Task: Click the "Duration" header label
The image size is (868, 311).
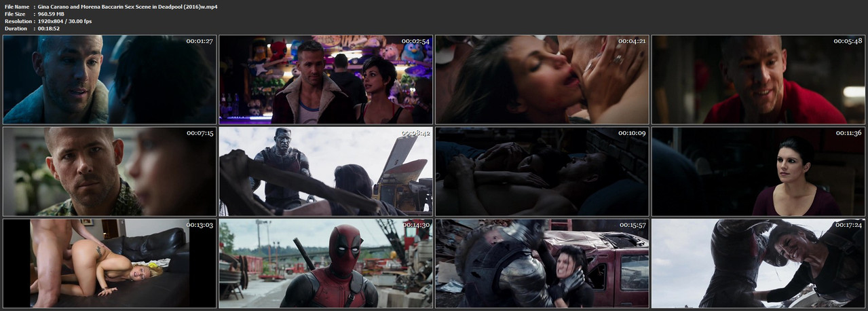Action: pos(16,29)
